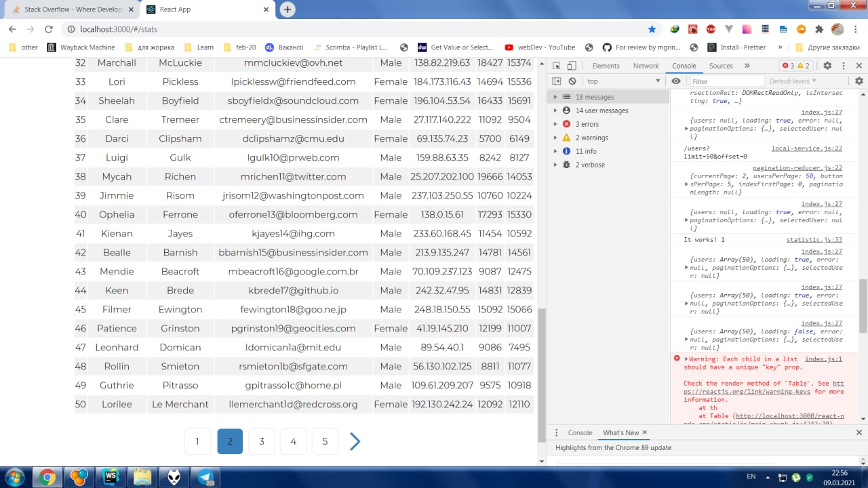Click the Chrome profile avatar
This screenshot has height=488, width=868.
837,29
